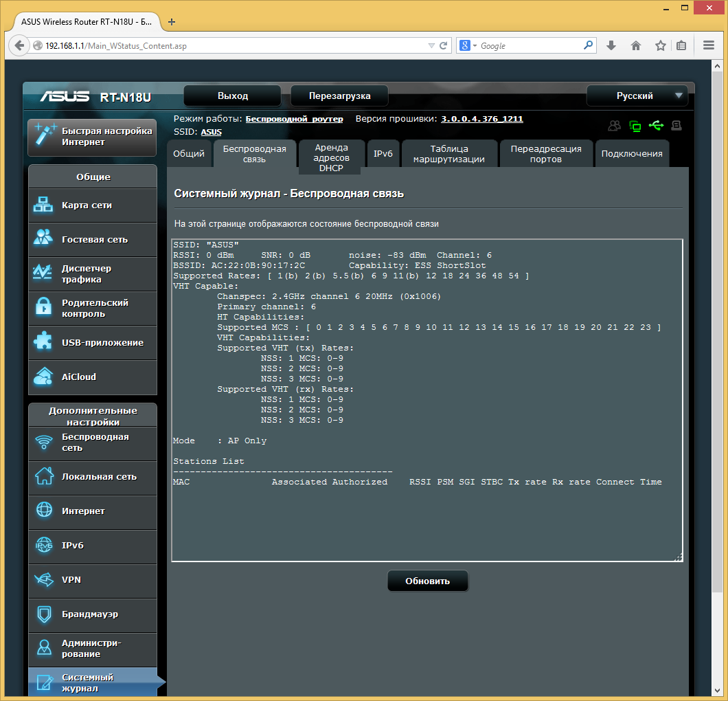The image size is (728, 701).
Task: Open the Таблица маршрутизации tab
Action: (x=449, y=153)
